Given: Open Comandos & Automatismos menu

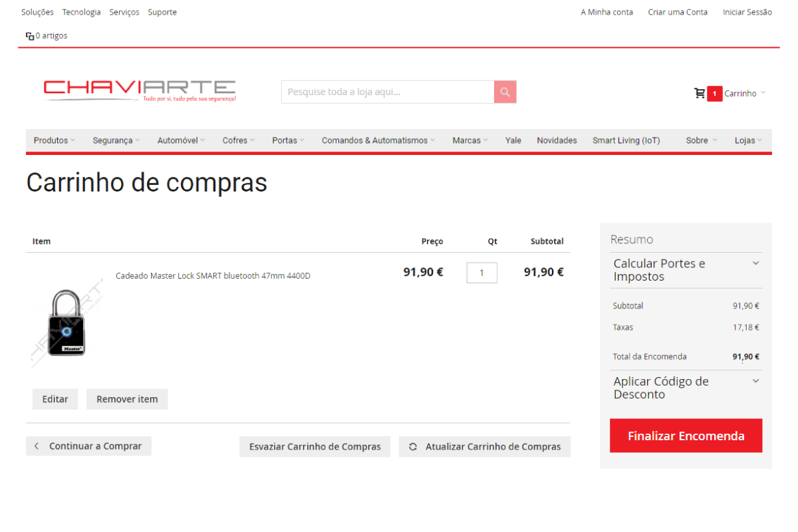Looking at the screenshot, I should 378,140.
